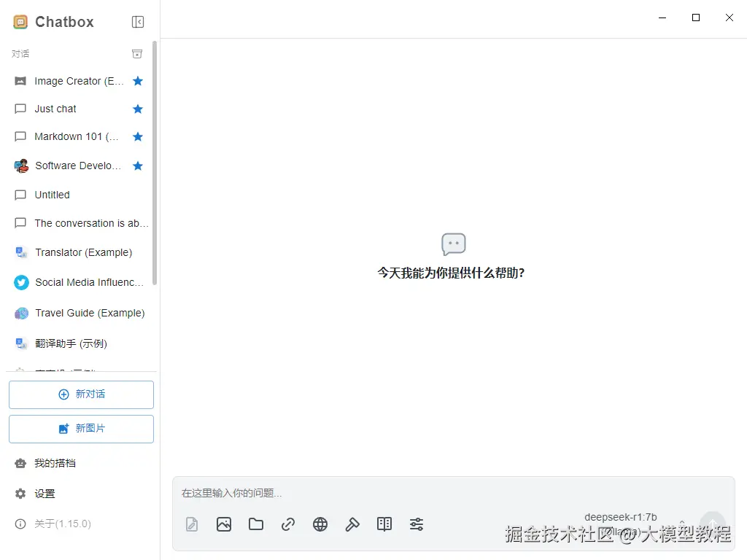Click the hammer tools icon

[x=352, y=524]
